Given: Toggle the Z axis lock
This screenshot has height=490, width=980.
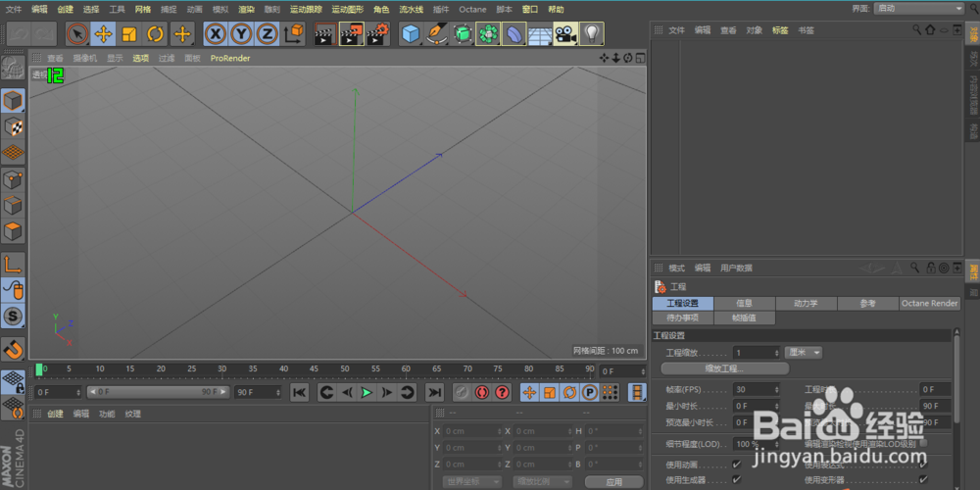Looking at the screenshot, I should coord(267,33).
